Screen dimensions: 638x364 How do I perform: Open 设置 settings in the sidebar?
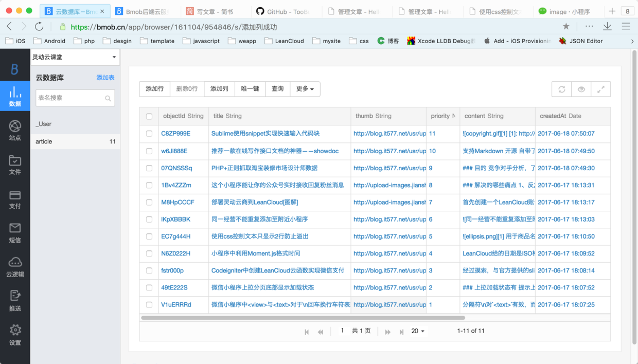click(15, 335)
